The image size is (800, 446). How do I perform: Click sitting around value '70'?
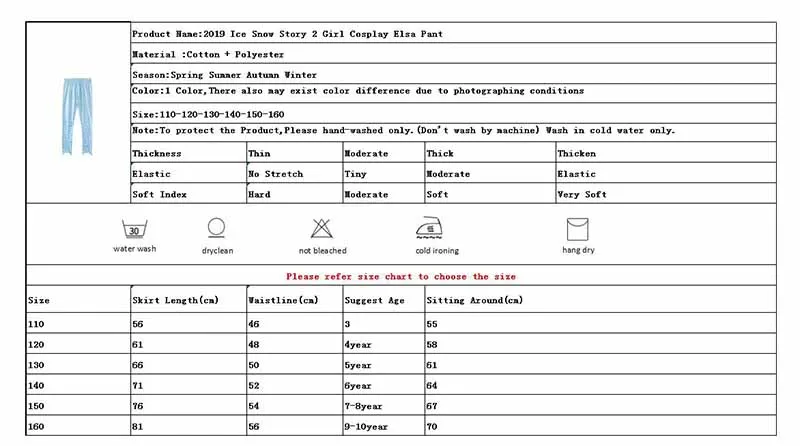click(x=432, y=426)
